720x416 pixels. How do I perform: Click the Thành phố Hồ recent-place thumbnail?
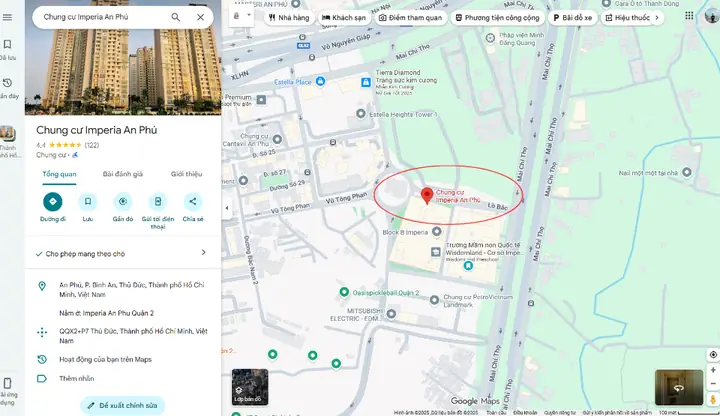tap(7, 134)
